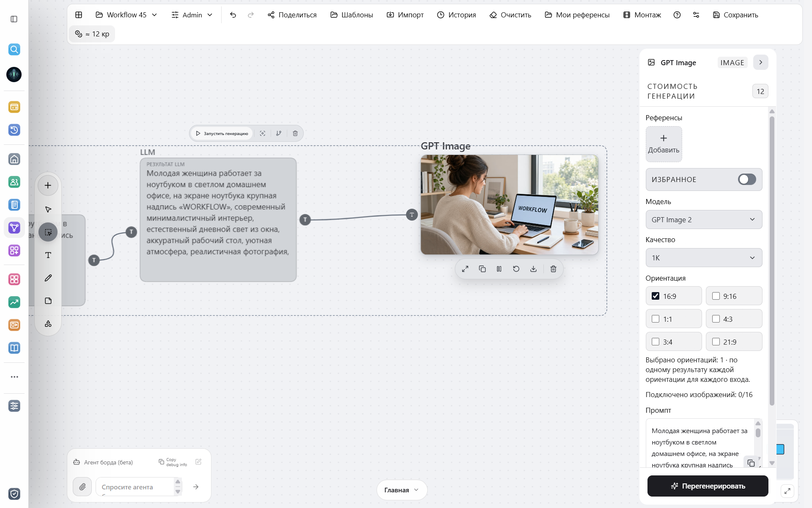The height and width of the screenshot is (508, 812).
Task: Click the generated GPT Image thumbnail
Action: pyautogui.click(x=509, y=204)
